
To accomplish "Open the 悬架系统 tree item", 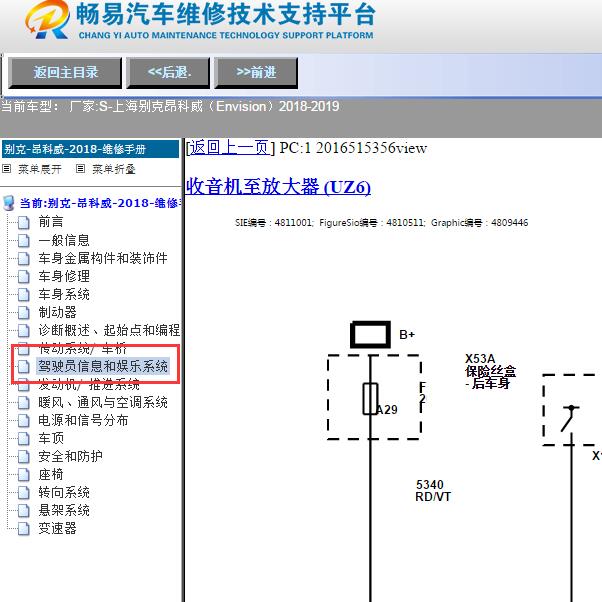I will (64, 510).
